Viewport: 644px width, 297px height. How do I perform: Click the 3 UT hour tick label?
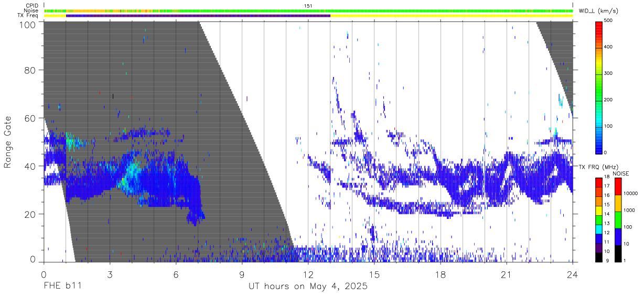[x=110, y=274]
